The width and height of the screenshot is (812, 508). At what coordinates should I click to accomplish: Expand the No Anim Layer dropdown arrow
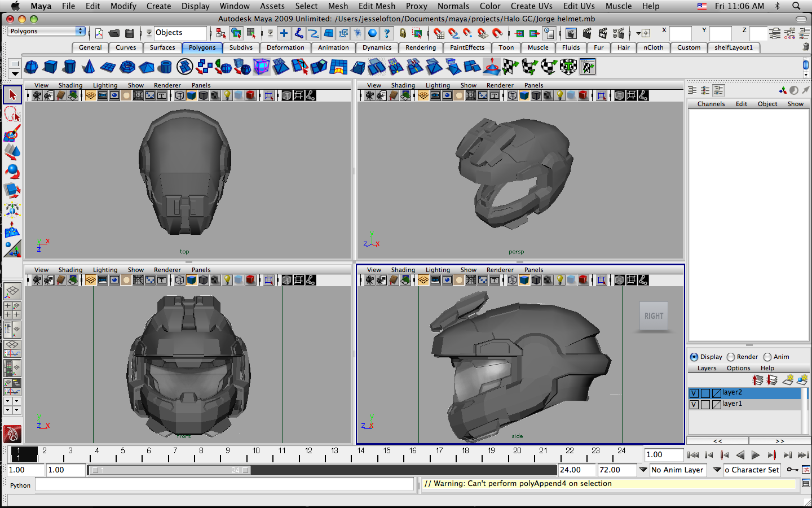pyautogui.click(x=643, y=470)
